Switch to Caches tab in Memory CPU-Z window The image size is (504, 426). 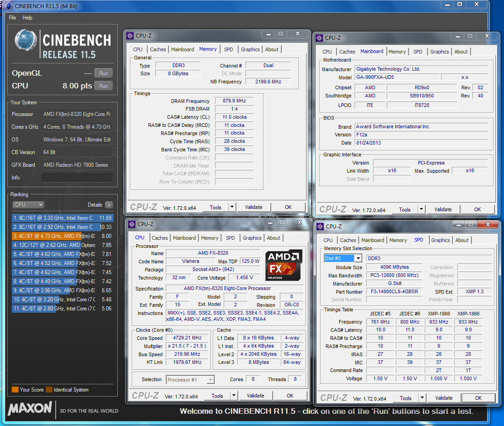158,49
